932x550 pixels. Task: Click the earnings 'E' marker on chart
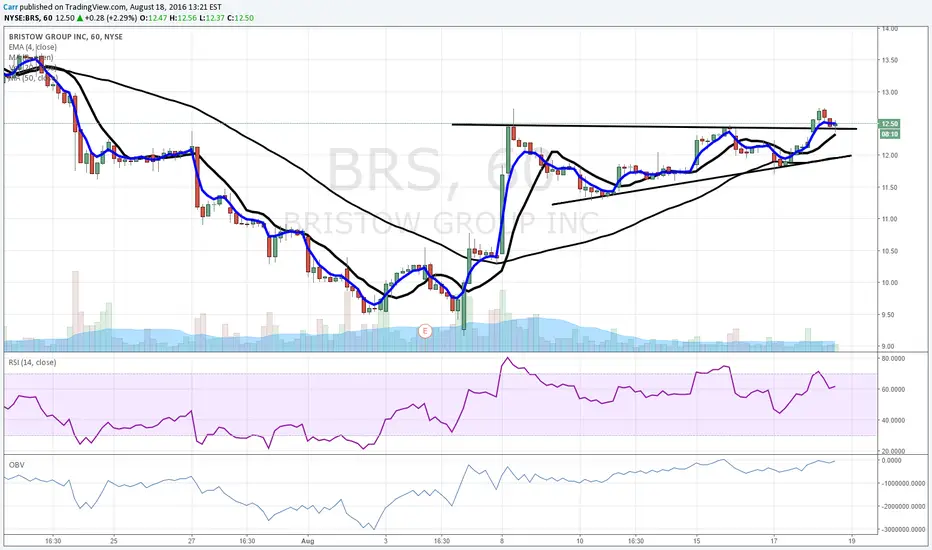pyautogui.click(x=424, y=331)
